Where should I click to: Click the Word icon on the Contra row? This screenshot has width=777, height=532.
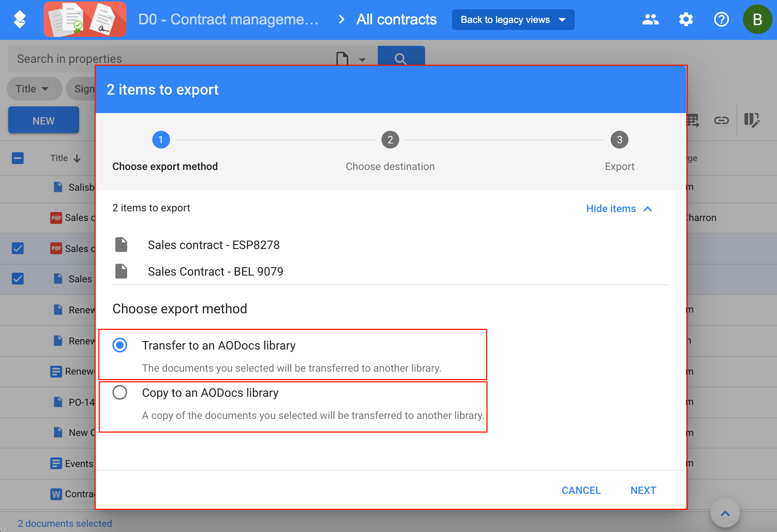(x=56, y=494)
